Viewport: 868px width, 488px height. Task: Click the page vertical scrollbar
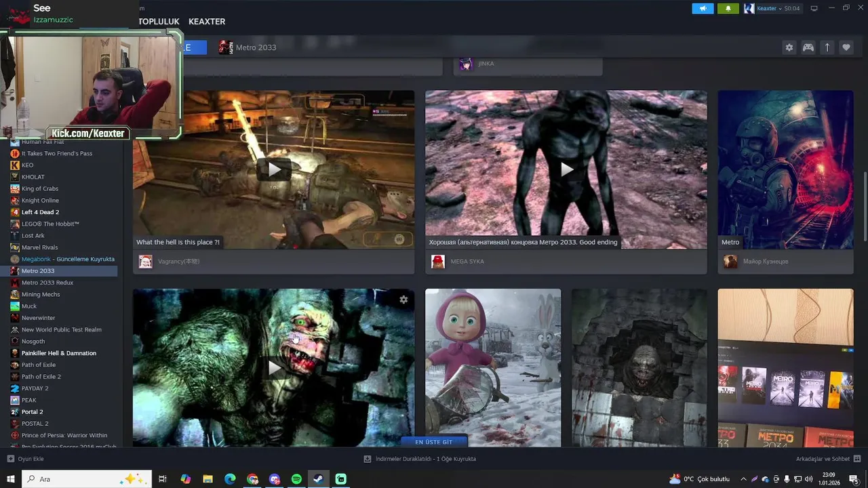(x=865, y=207)
